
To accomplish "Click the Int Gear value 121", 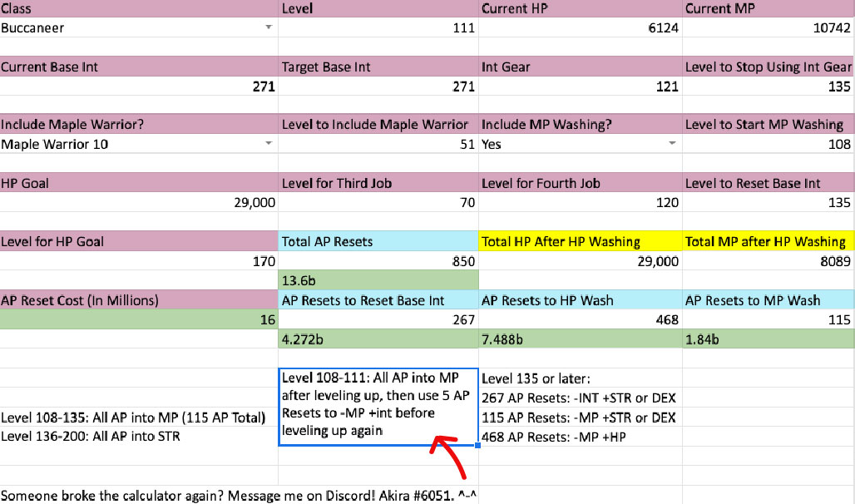I will point(581,86).
